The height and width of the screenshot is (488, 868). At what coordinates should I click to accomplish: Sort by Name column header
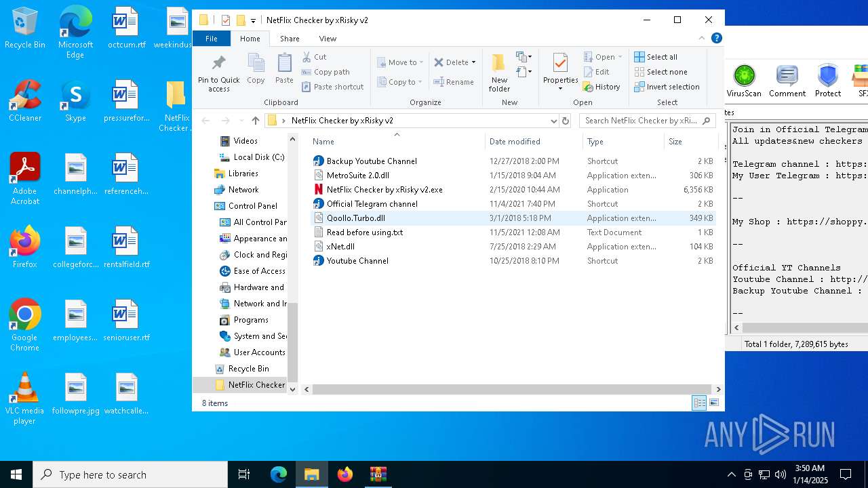pyautogui.click(x=397, y=142)
